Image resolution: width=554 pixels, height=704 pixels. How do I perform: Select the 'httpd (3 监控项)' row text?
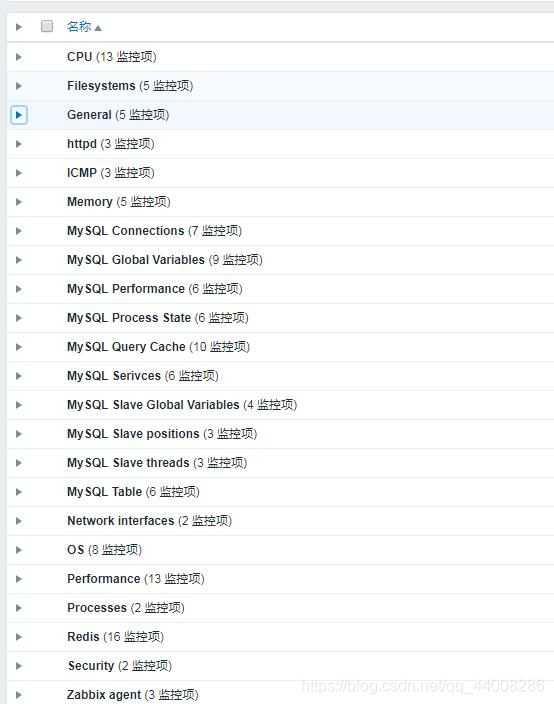click(x=111, y=144)
